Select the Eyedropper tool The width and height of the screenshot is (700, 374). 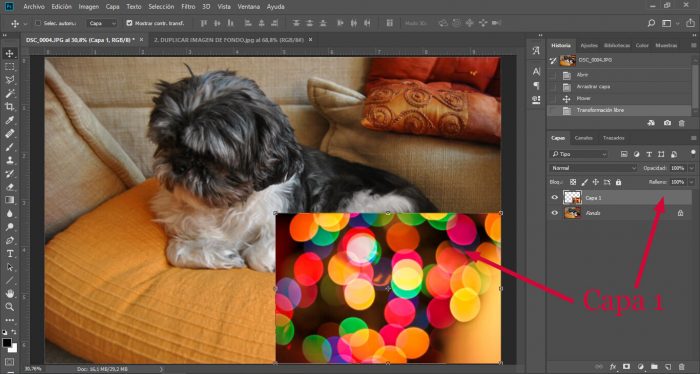tap(9, 120)
